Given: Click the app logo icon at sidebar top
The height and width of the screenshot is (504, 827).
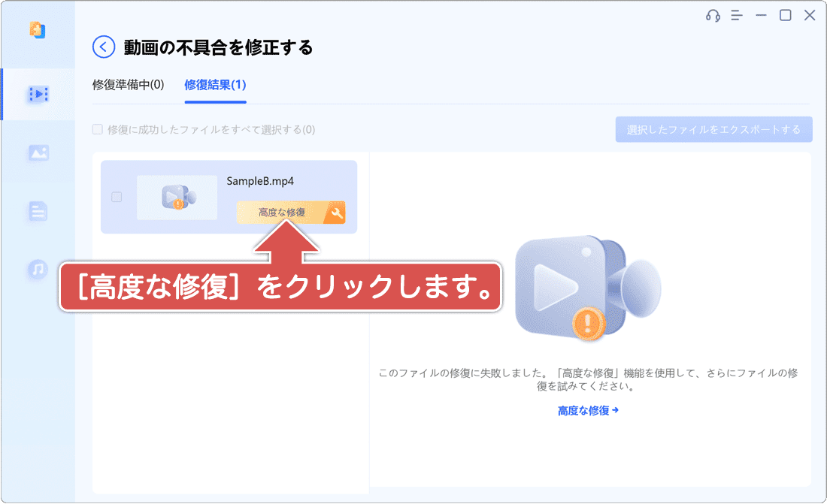Looking at the screenshot, I should (38, 30).
